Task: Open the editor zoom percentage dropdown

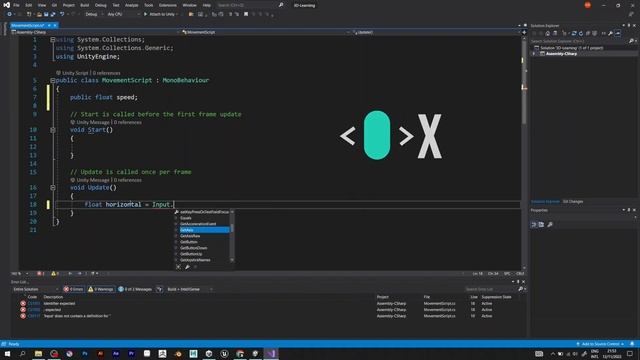Action: tap(20, 273)
